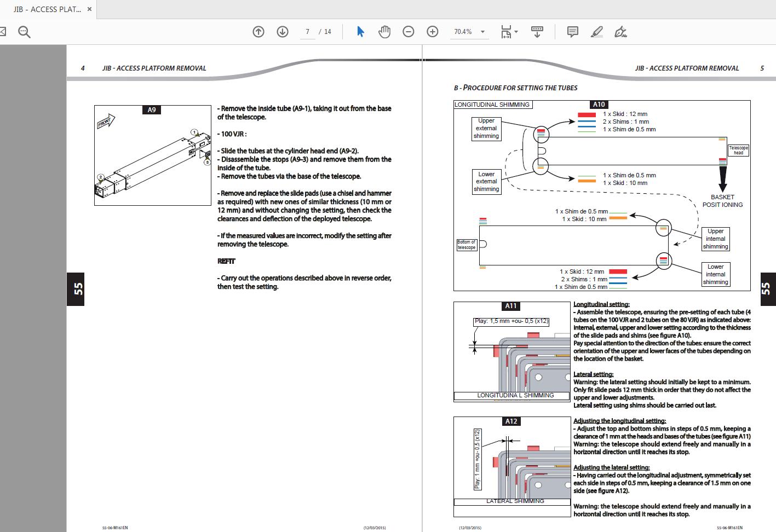Zoom out with the minus icon
This screenshot has height=532, width=776.
(x=409, y=32)
